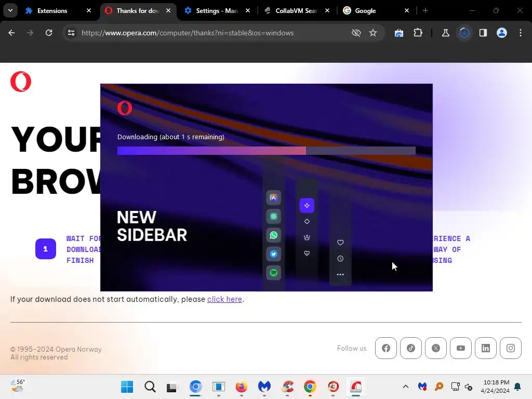The height and width of the screenshot is (399, 532).
Task: Show hidden system tray icons chevron
Action: [x=405, y=387]
